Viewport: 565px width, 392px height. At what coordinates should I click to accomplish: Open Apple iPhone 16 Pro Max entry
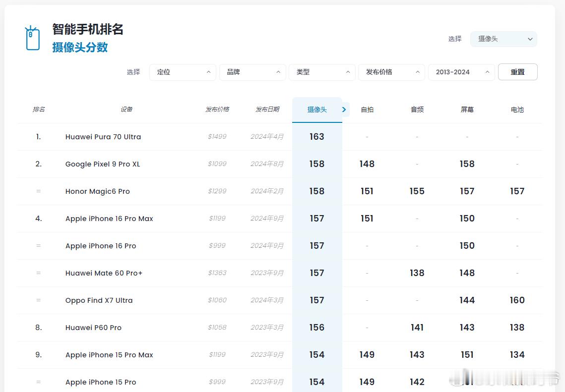(109, 219)
